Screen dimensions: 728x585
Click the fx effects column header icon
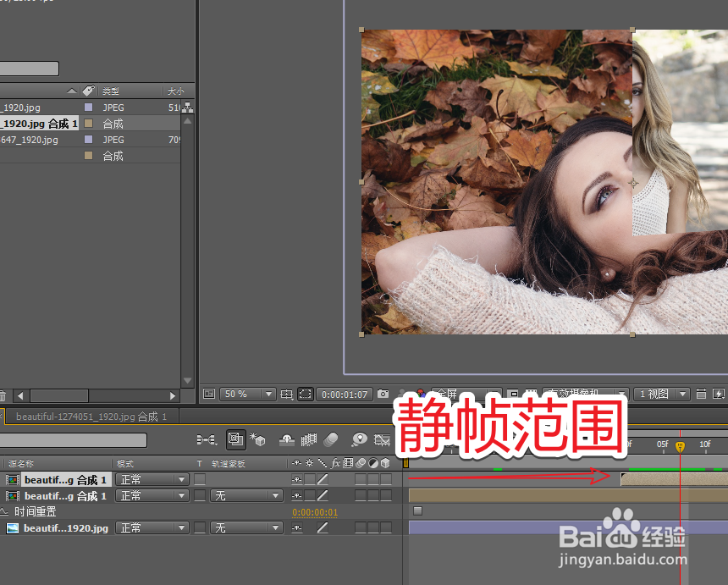point(336,463)
